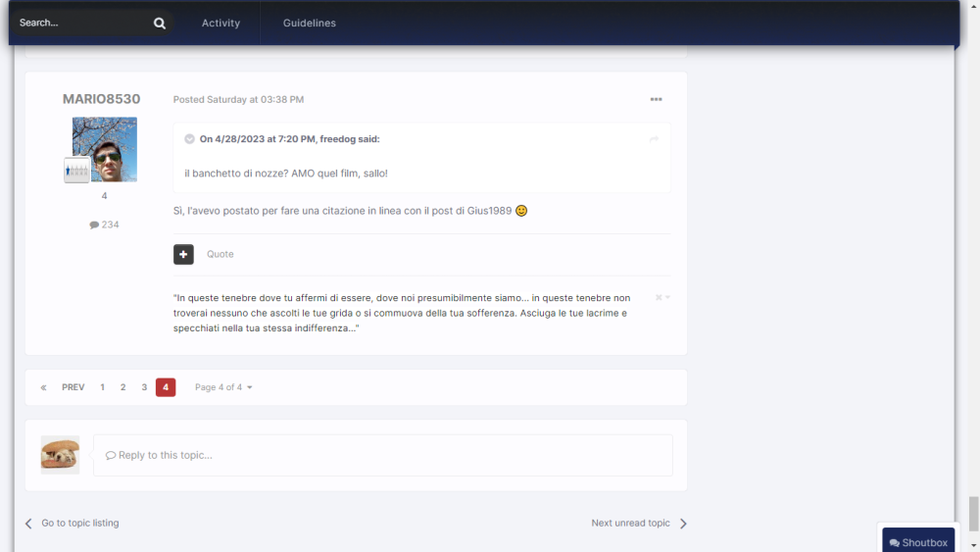The height and width of the screenshot is (552, 980).
Task: Collapse the freedog quote toggle
Action: [189, 139]
